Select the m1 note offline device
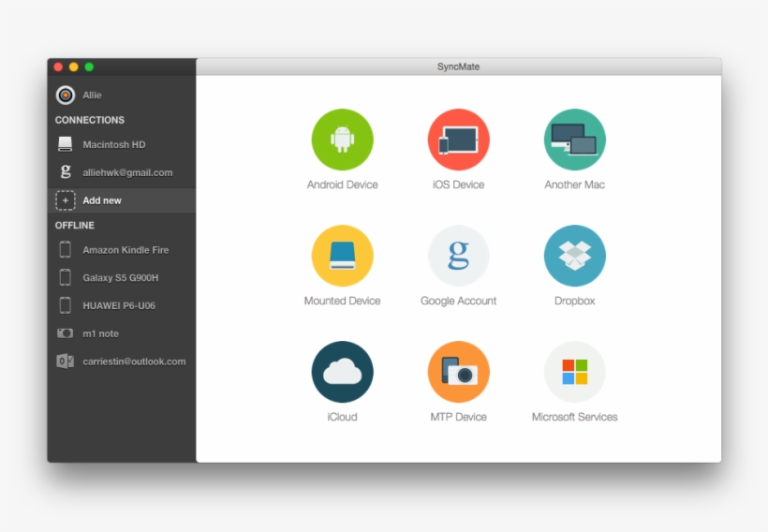768x532 pixels. tap(122, 333)
